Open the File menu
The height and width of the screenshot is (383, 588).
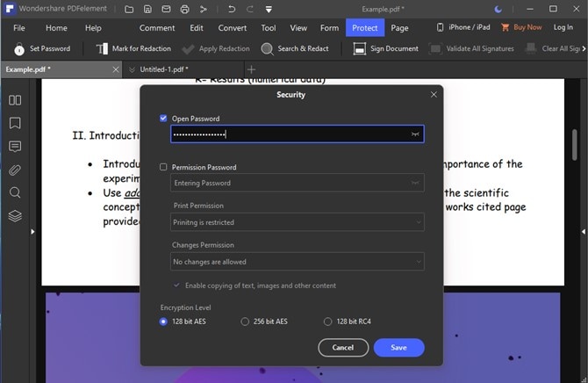[x=19, y=28]
